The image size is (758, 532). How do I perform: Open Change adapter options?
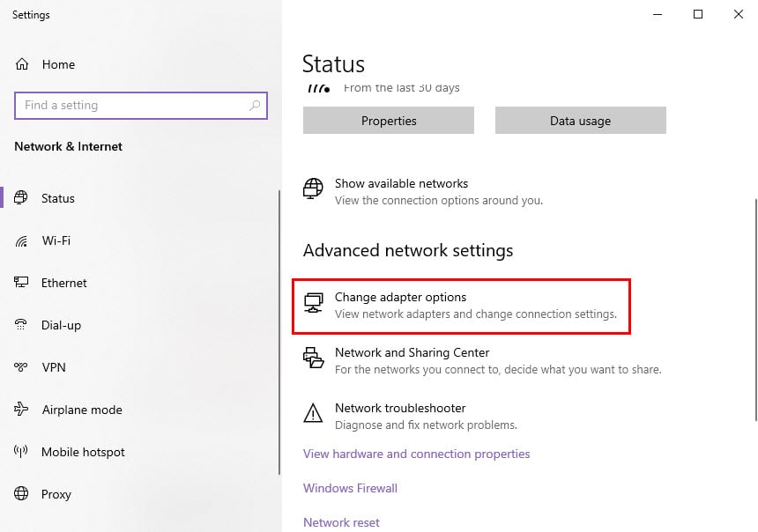(x=461, y=306)
